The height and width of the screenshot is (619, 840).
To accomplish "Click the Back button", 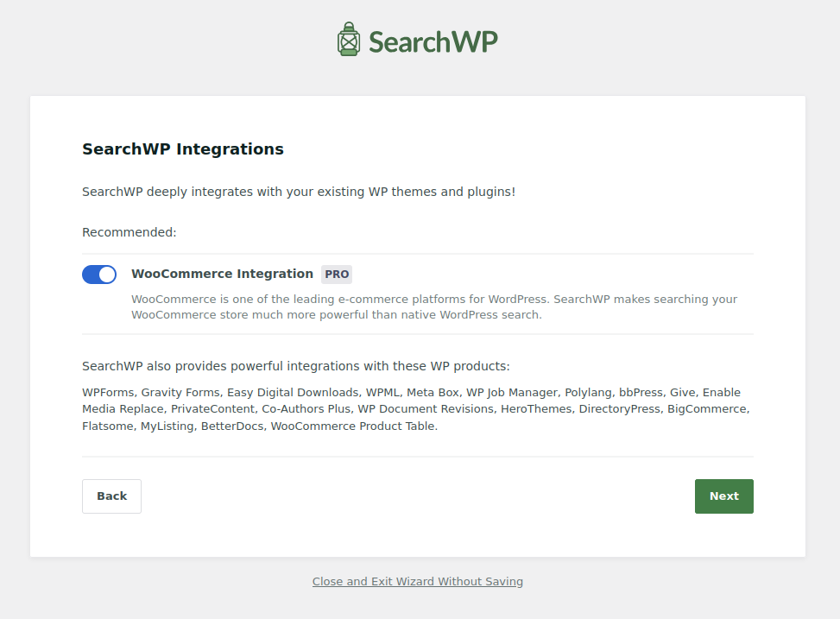I will tap(111, 496).
